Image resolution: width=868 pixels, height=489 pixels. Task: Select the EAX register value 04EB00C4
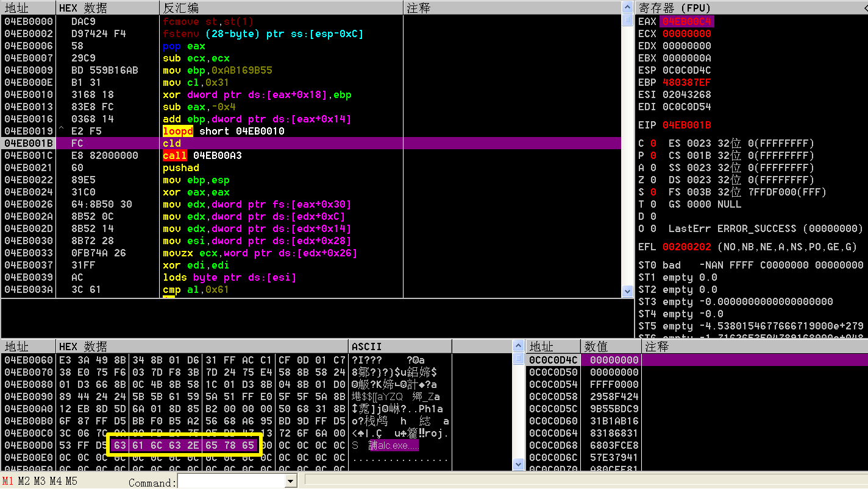coord(686,21)
